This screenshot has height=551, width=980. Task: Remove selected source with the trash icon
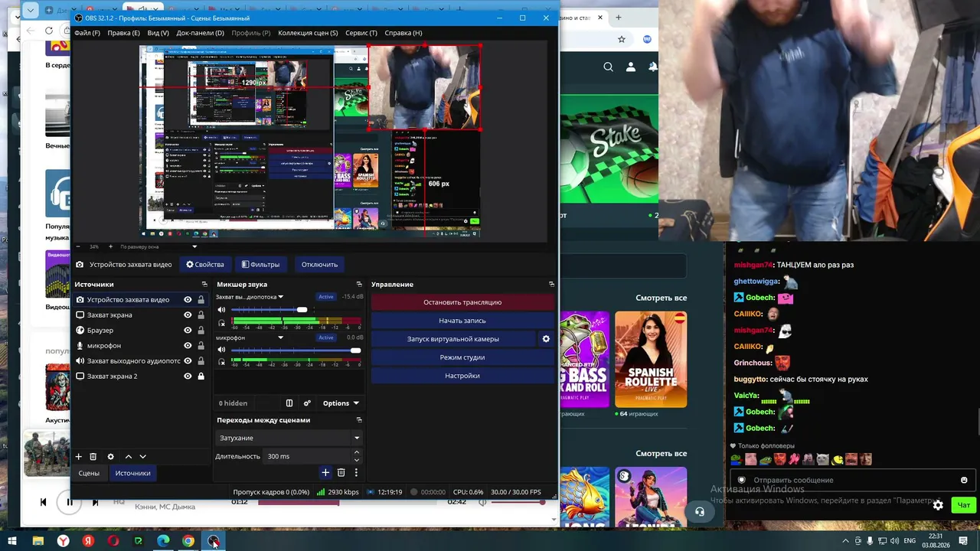point(93,457)
